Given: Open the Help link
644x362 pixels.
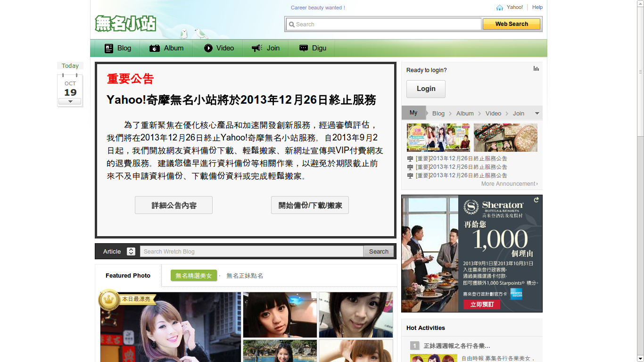Looking at the screenshot, I should [537, 8].
